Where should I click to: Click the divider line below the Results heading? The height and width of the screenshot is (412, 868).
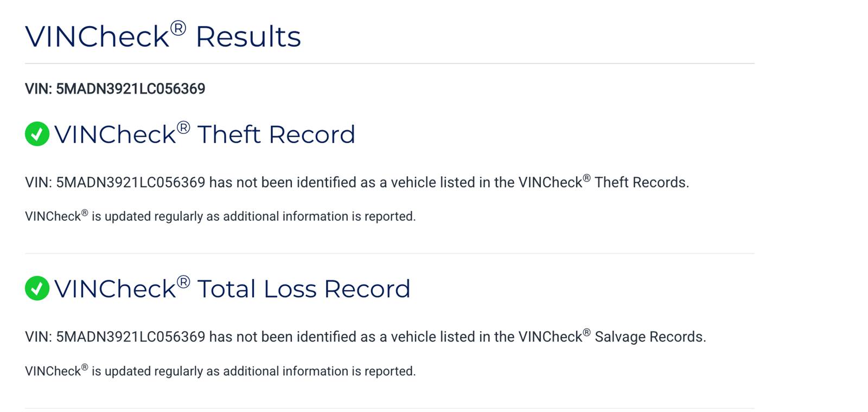pyautogui.click(x=390, y=63)
